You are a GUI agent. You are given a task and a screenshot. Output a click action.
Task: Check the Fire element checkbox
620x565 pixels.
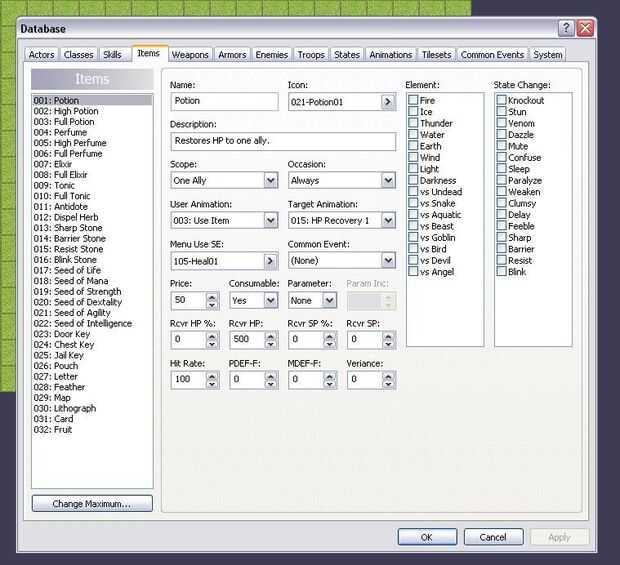click(x=413, y=100)
